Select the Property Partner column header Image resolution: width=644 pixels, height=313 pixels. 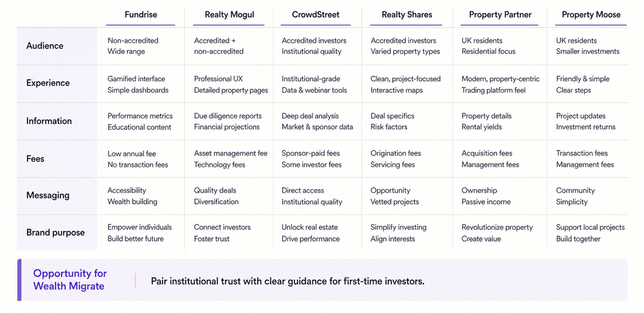click(500, 14)
